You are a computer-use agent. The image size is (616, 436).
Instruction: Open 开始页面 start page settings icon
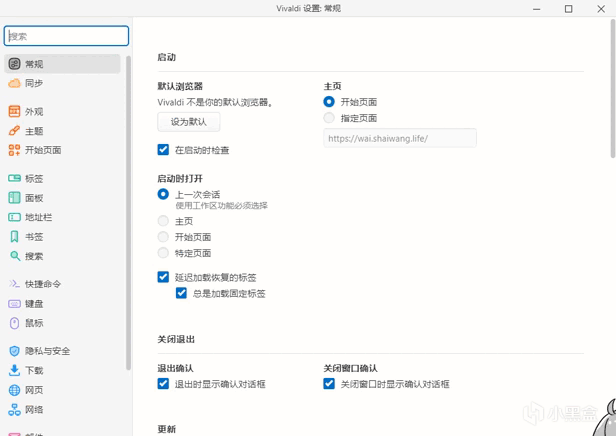pos(14,150)
